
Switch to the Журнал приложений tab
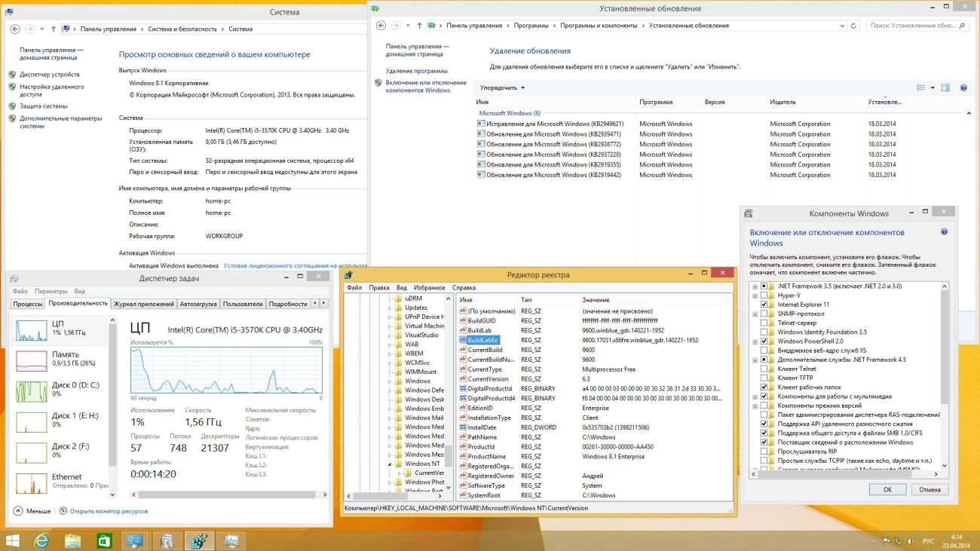143,304
